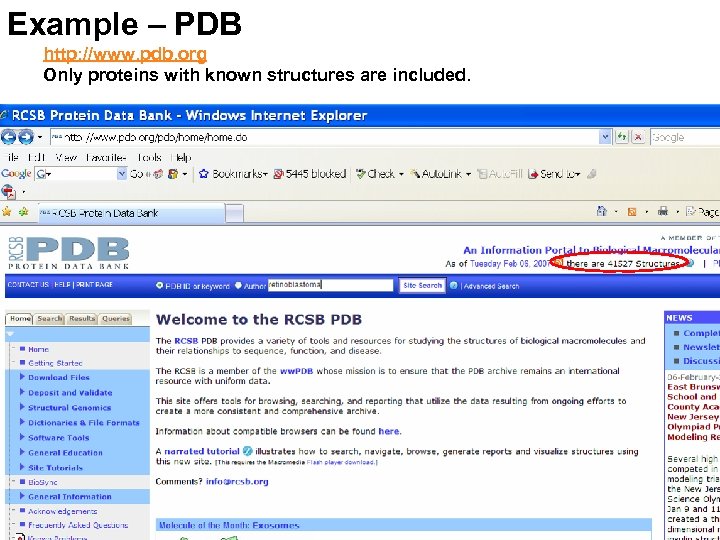Click the Add to Favorites star-plus icon
Image resolution: width=720 pixels, height=540 pixels.
23,211
